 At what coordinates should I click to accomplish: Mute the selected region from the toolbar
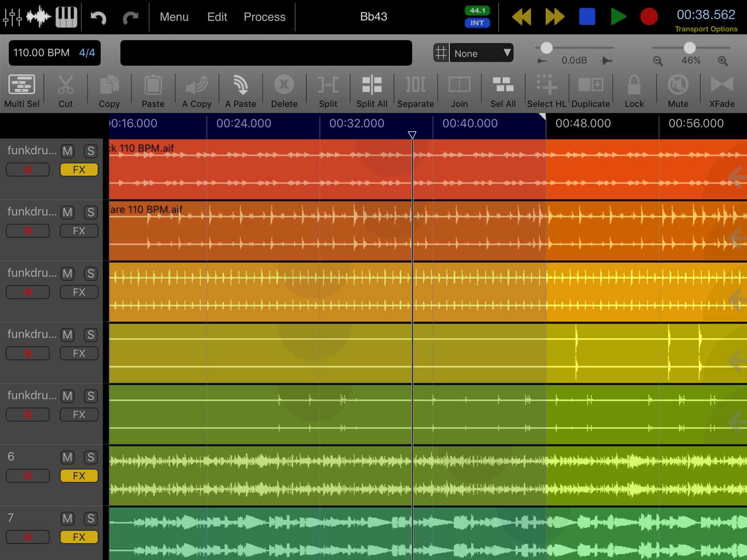click(678, 91)
